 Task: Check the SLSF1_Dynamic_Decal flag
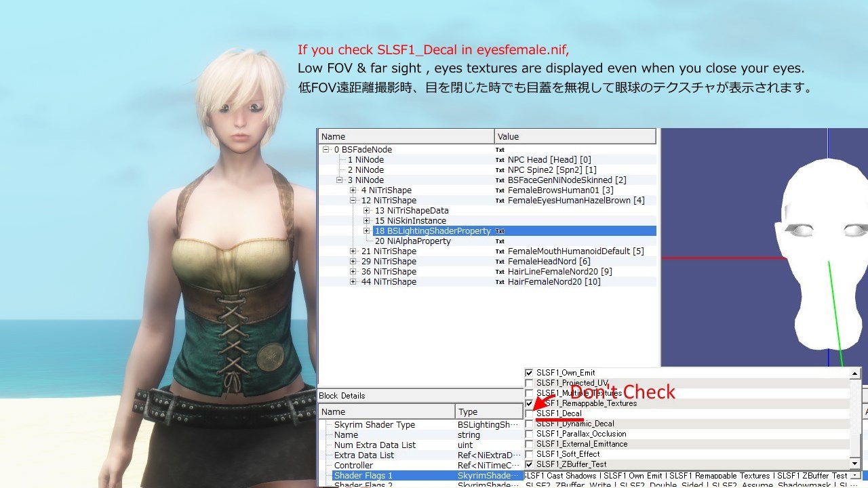(529, 424)
